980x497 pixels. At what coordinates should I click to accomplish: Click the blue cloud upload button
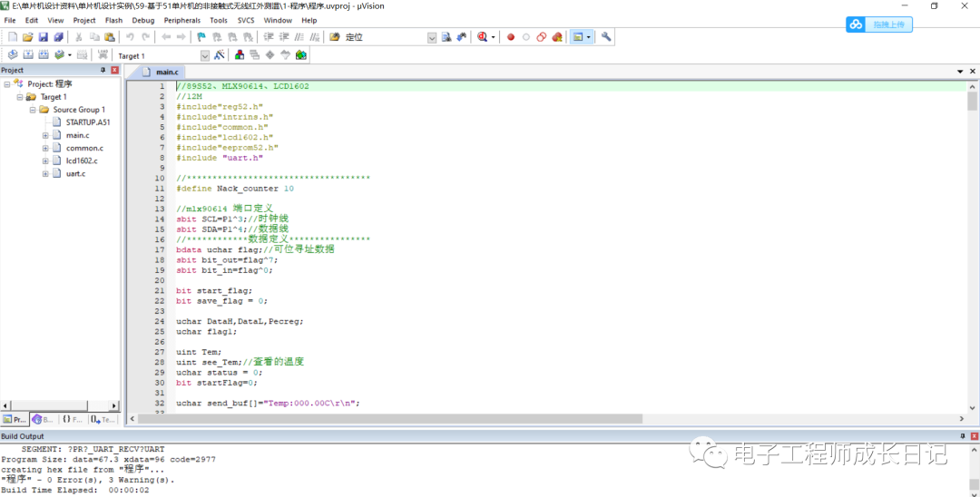(878, 24)
